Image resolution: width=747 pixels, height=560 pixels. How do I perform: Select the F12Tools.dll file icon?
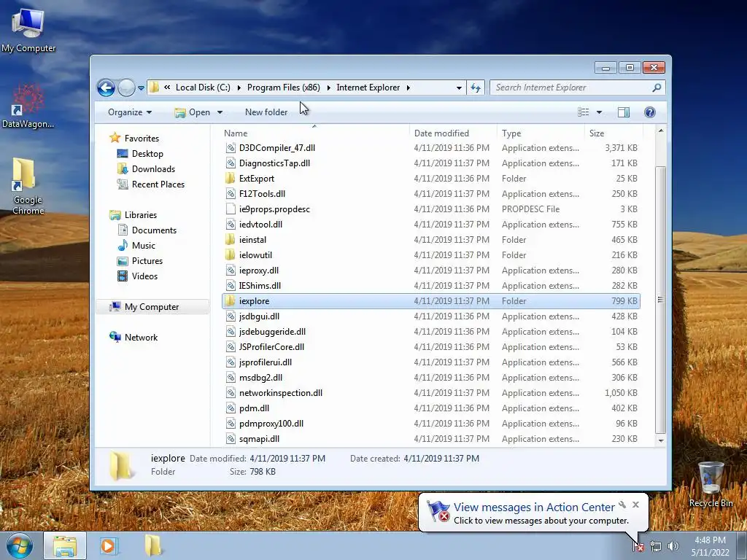click(231, 194)
